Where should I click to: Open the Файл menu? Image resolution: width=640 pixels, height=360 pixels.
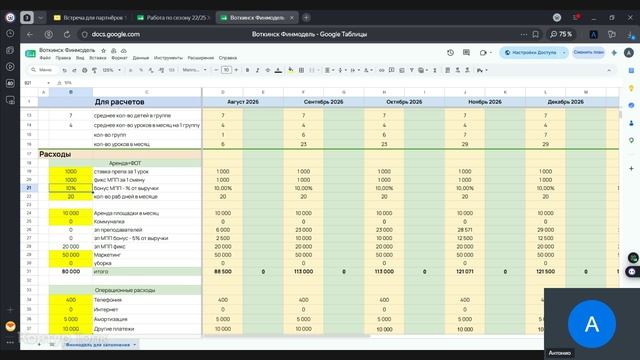tap(45, 58)
